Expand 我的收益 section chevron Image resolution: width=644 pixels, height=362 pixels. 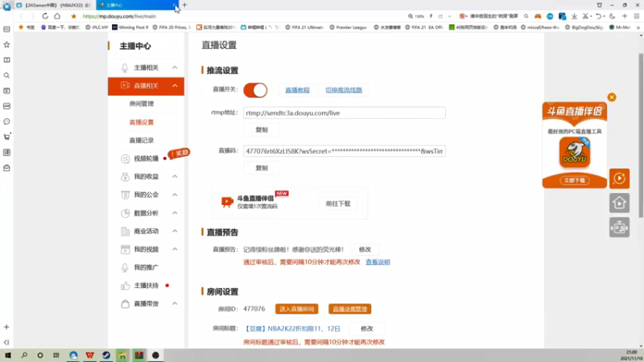[x=175, y=176]
